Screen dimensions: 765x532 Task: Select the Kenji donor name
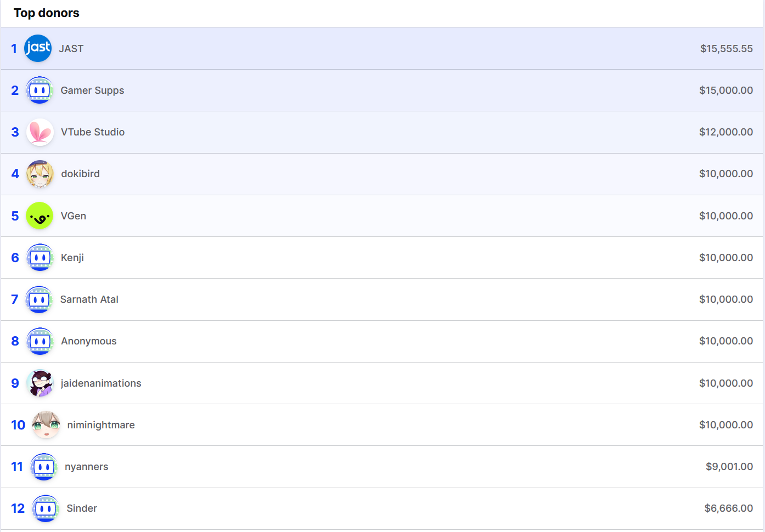[72, 258]
